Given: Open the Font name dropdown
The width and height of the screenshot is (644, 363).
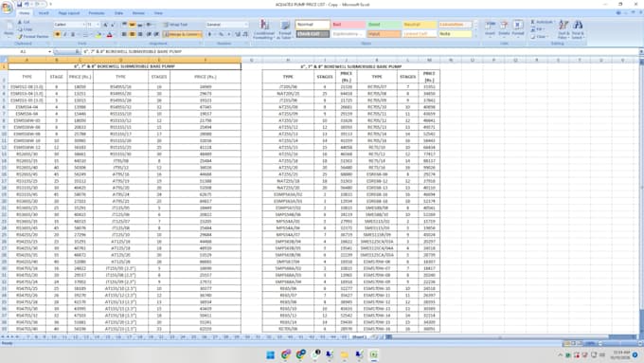Looking at the screenshot, I should (84, 25).
